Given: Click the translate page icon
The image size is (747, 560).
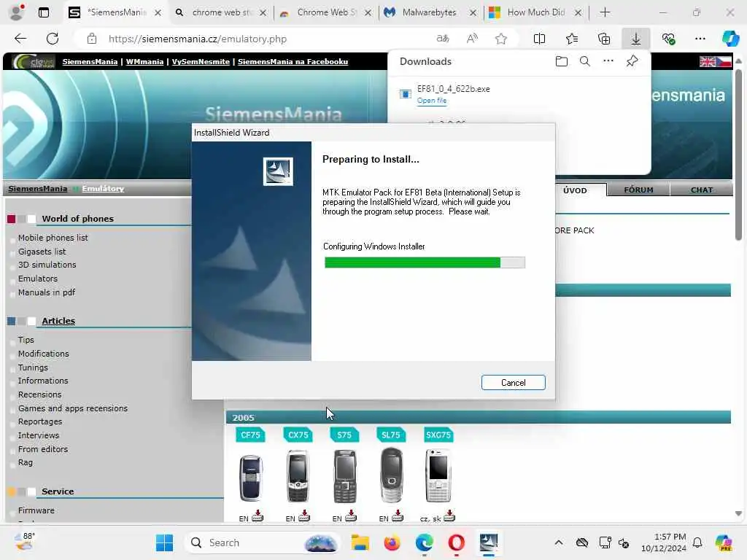Looking at the screenshot, I should 443,39.
